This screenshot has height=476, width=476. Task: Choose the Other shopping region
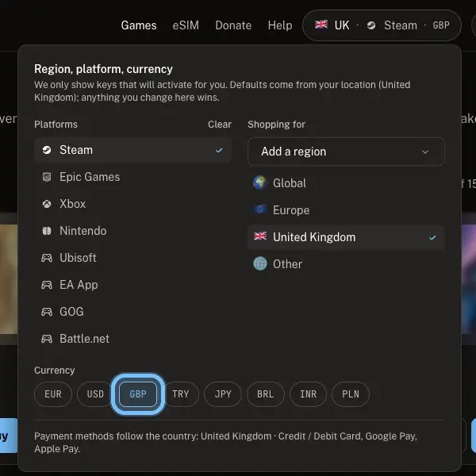tap(346, 264)
